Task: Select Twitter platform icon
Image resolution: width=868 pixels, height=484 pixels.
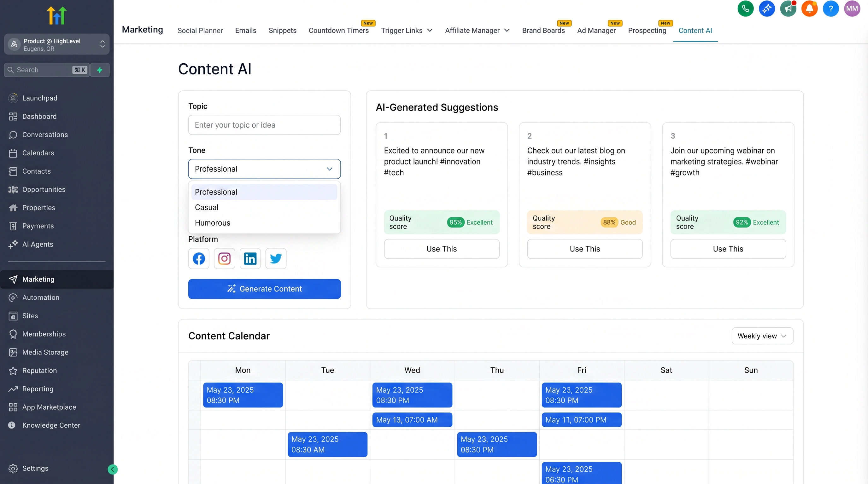Action: (276, 258)
